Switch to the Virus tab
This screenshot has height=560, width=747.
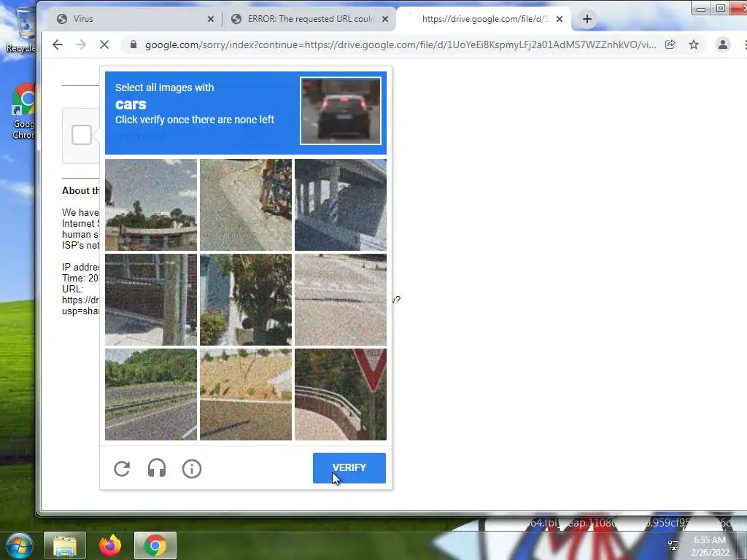coord(134,19)
